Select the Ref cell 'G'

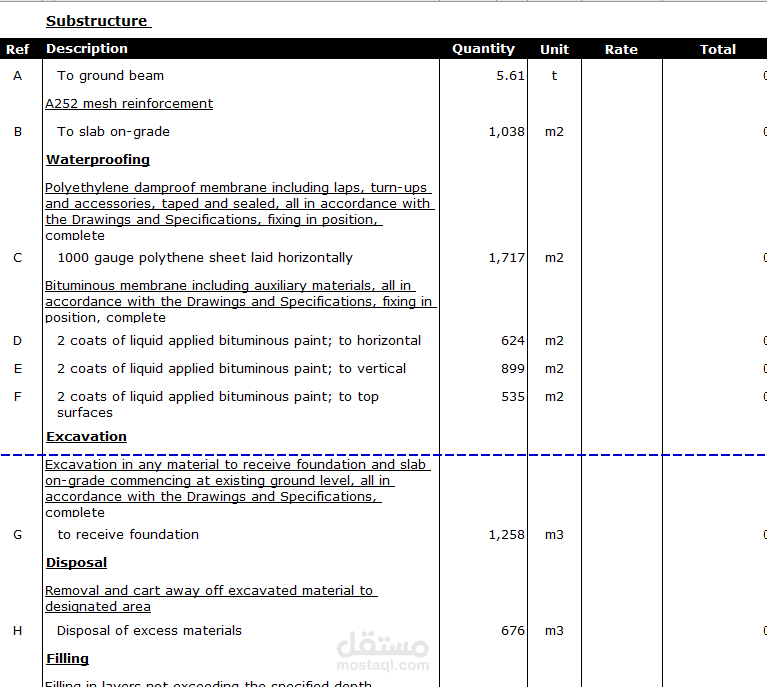click(x=18, y=534)
